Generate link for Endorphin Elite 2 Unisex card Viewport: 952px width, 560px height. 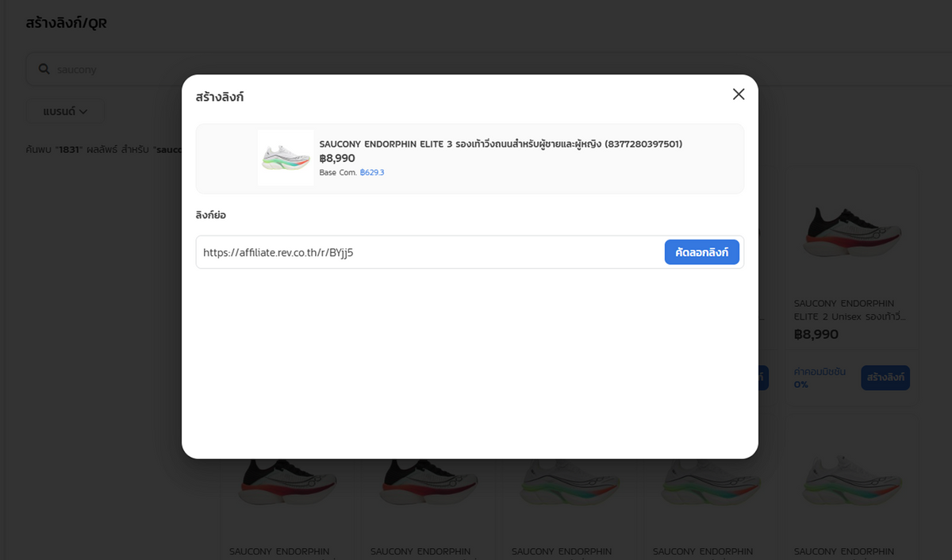(885, 378)
